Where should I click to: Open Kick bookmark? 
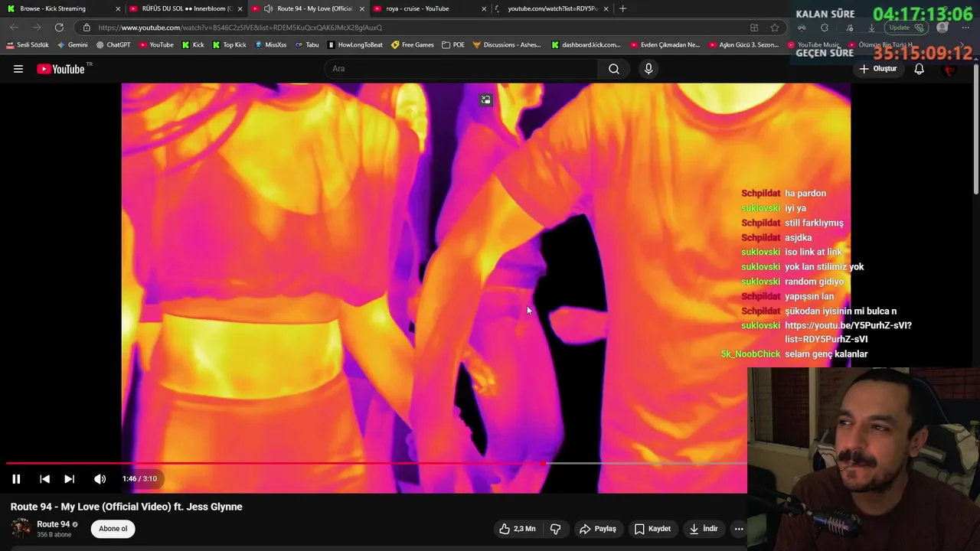(193, 45)
